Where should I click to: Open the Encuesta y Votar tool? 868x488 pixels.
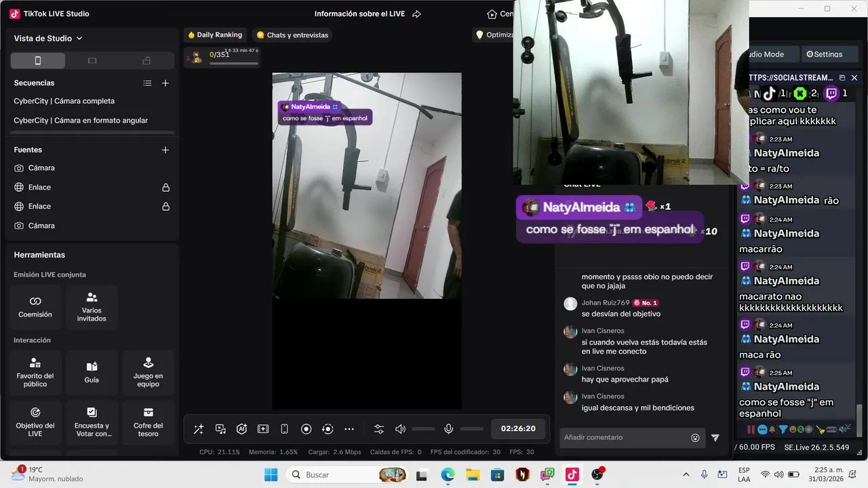pos(92,422)
